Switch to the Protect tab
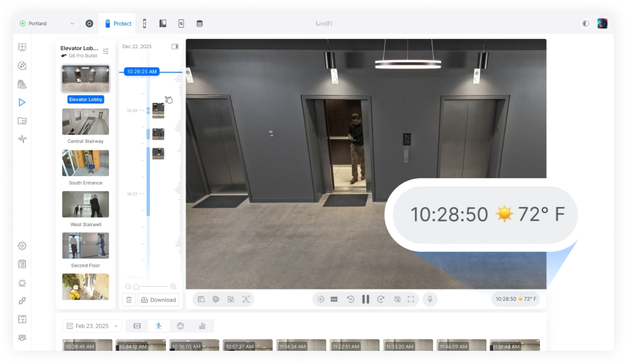The image size is (627, 364). [118, 24]
